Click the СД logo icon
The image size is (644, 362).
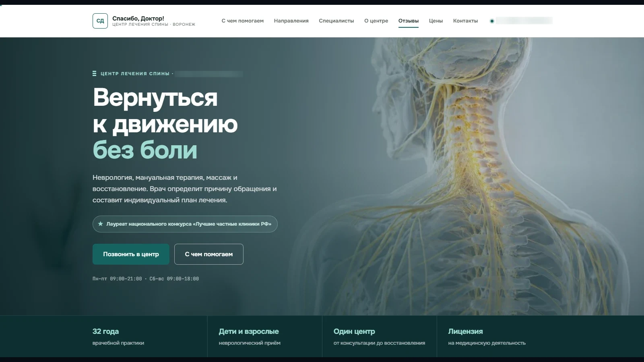[x=100, y=21]
